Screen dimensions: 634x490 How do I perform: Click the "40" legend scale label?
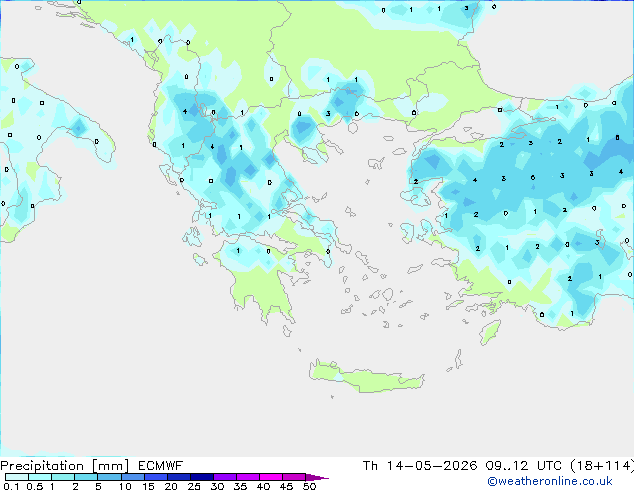(263, 486)
